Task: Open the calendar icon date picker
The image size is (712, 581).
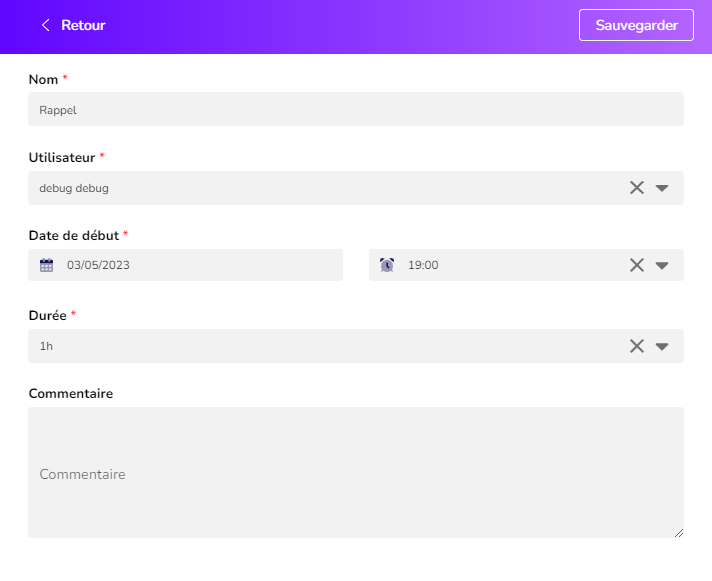Action: [x=46, y=265]
